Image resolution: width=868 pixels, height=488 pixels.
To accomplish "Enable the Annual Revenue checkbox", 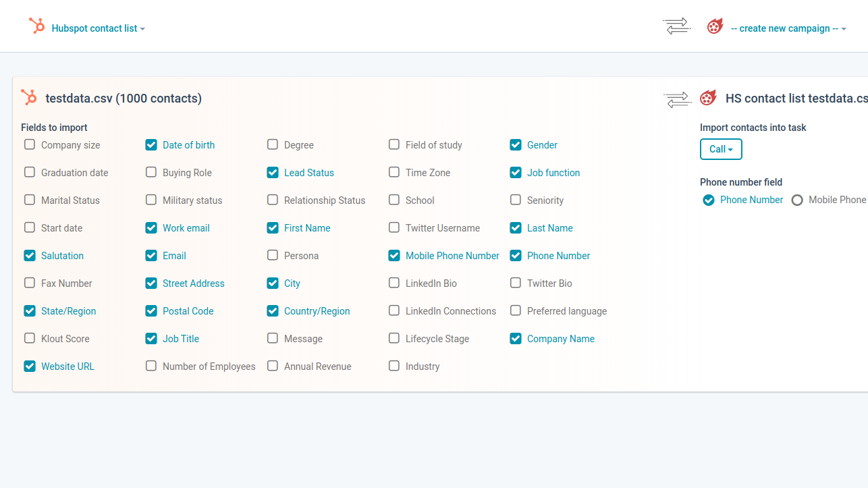I will (273, 366).
